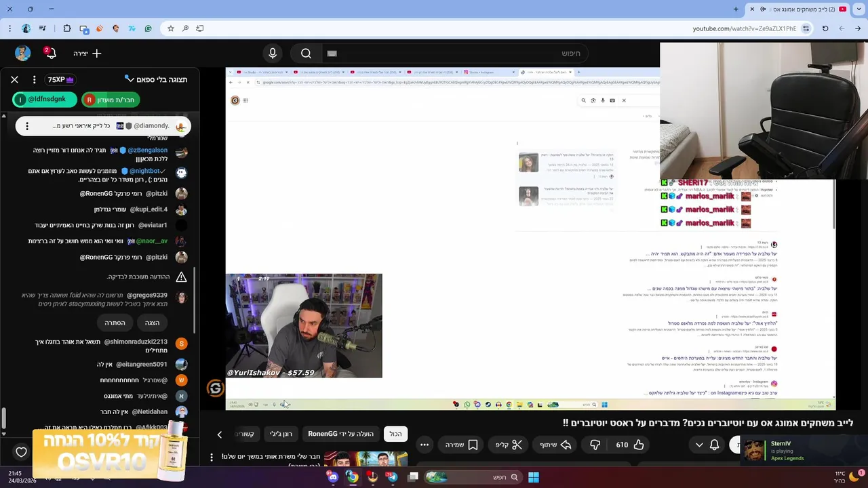Click the YouTube notifications bell
The image size is (868, 488).
click(x=50, y=53)
